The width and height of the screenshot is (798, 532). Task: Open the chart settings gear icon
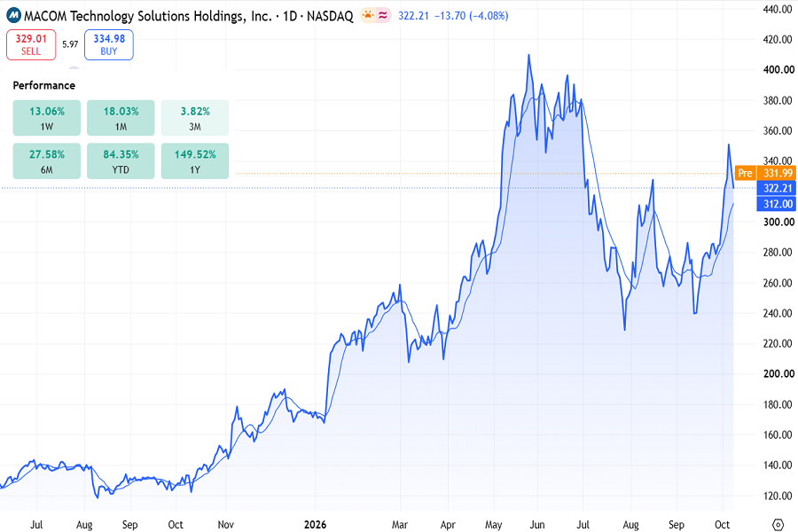pyautogui.click(x=778, y=524)
